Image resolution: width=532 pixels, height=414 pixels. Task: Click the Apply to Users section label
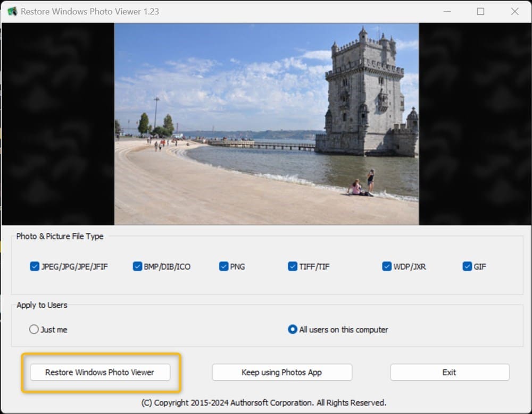point(41,305)
